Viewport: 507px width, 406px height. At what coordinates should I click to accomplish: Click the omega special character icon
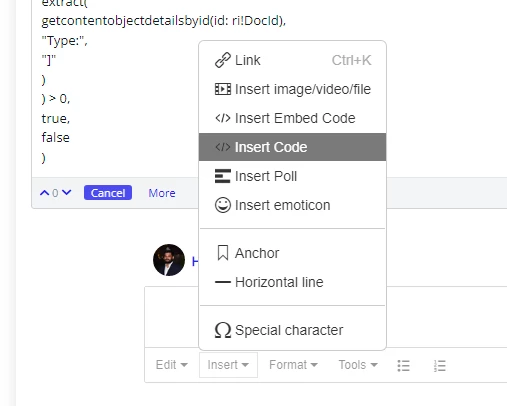tap(223, 330)
